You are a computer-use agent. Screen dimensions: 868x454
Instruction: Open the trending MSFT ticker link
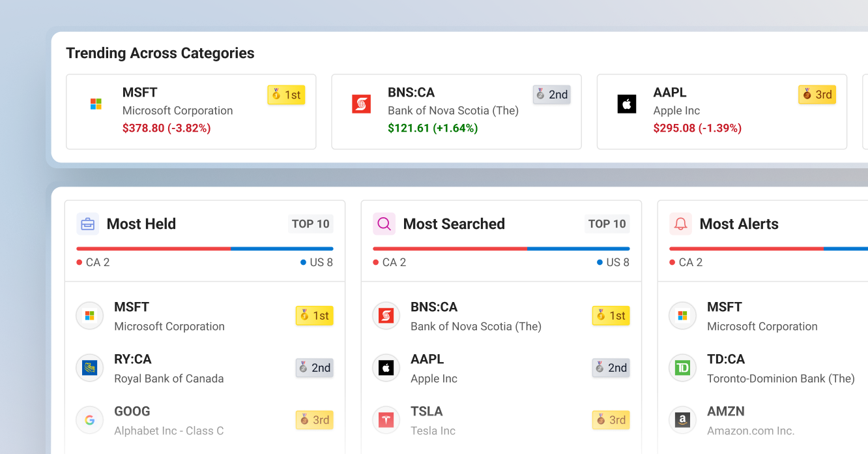click(x=139, y=93)
